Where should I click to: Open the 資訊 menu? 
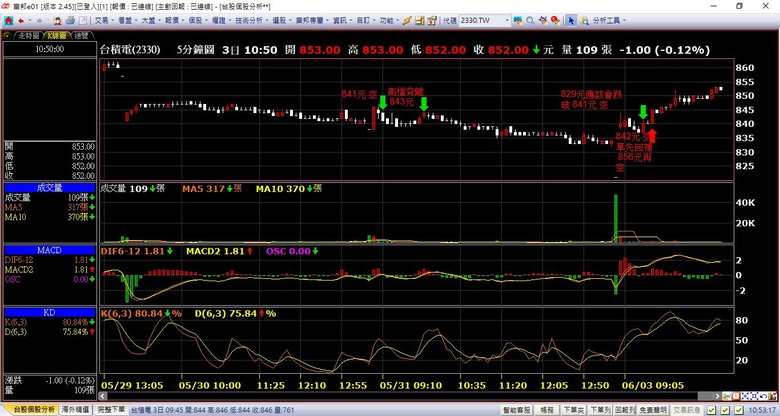342,20
